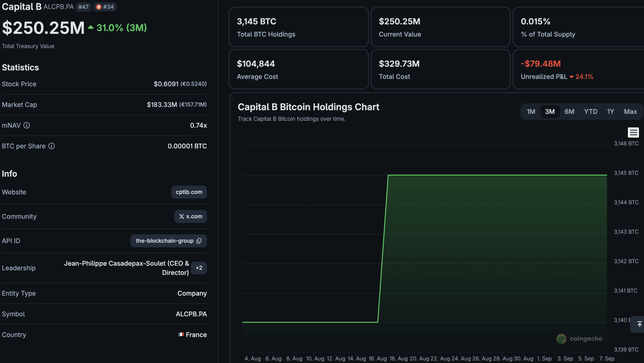The height and width of the screenshot is (363, 644).
Task: Click the Company entity type value
Action: 192,293
